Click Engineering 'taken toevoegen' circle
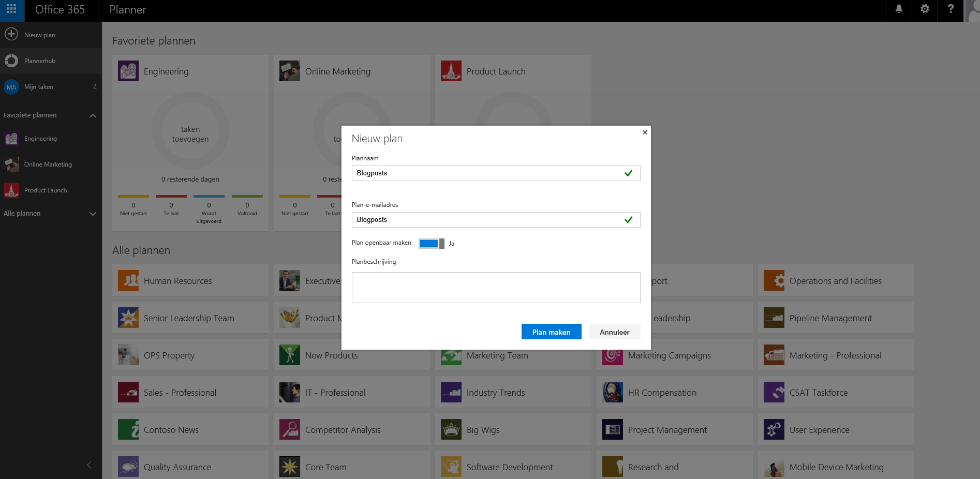 tap(190, 130)
